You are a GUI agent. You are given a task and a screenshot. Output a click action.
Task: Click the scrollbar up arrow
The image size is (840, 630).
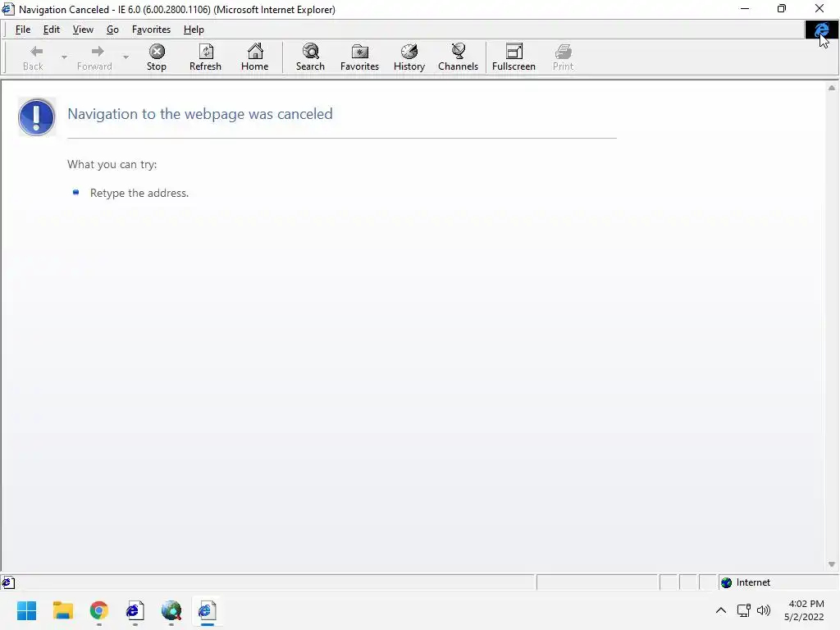click(832, 88)
